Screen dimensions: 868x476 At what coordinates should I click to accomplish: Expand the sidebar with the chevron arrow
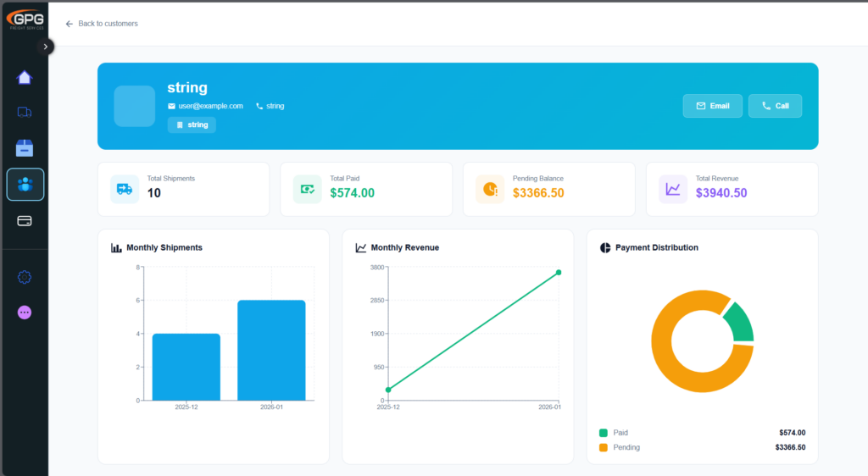(x=46, y=47)
